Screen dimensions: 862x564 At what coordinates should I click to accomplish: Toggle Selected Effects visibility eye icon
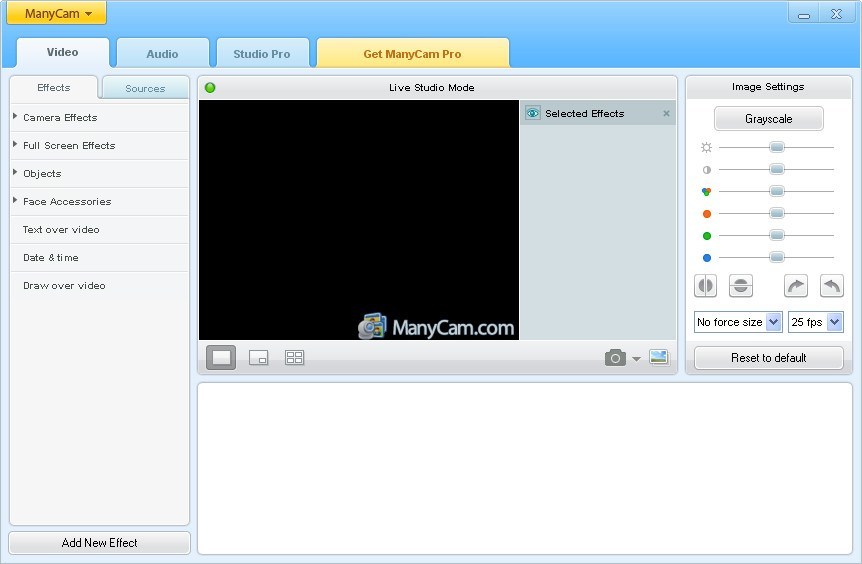(x=532, y=113)
